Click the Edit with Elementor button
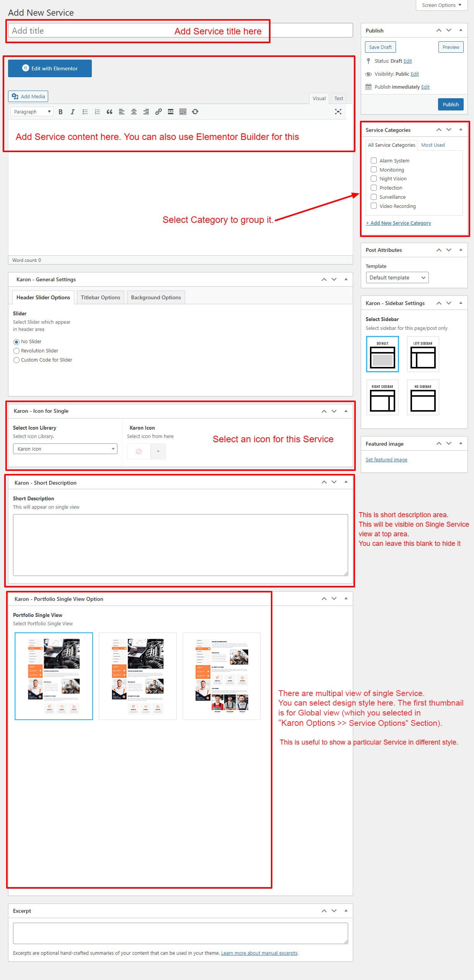 click(x=50, y=68)
